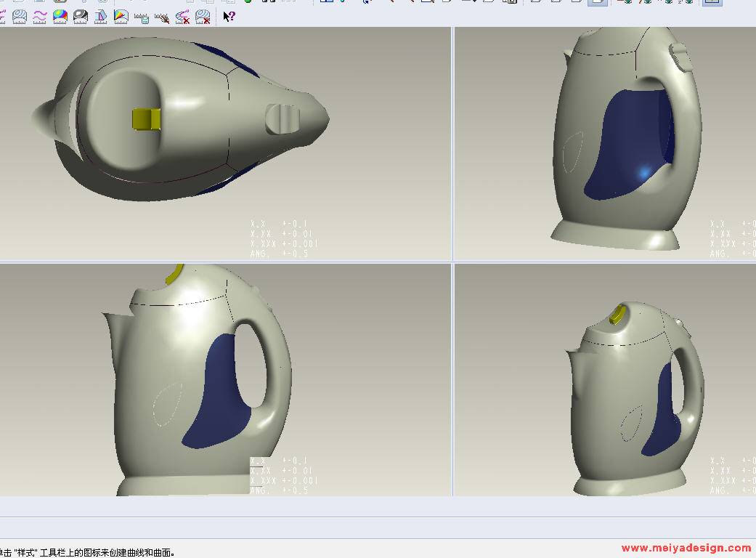Select the top-view kettle viewport

coord(225,143)
